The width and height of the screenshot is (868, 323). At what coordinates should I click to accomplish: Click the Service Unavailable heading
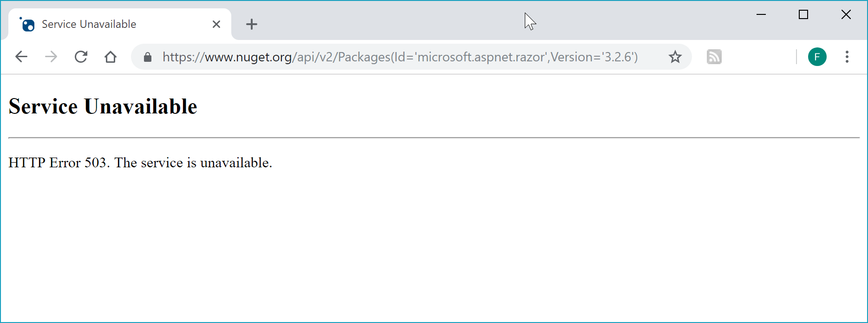coord(103,106)
